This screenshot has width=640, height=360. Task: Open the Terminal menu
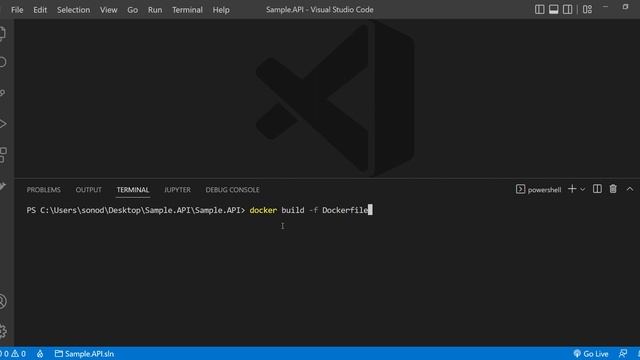(187, 10)
